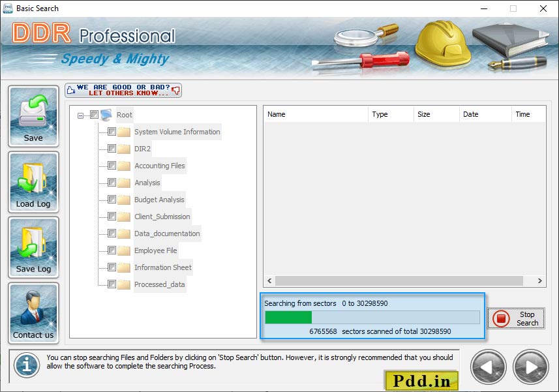Viewport: 559px width, 392px height.
Task: Check the Data_documentation checkbox
Action: 112,233
